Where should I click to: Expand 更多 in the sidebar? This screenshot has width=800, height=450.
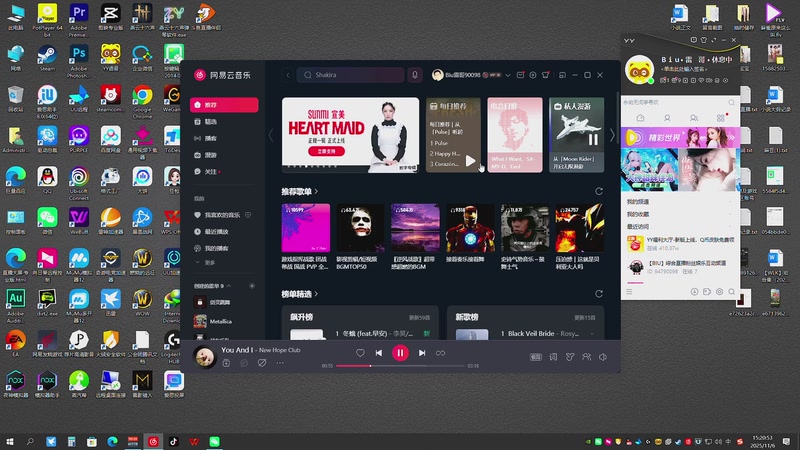pos(205,263)
